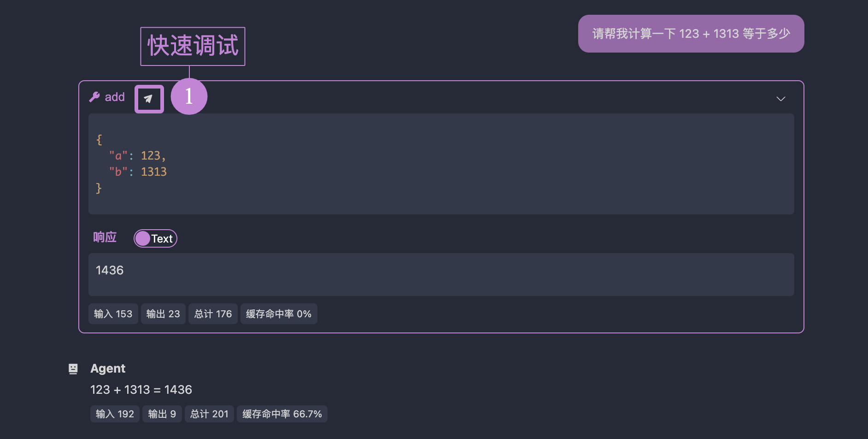Image resolution: width=868 pixels, height=439 pixels.
Task: Collapse the add tool call panel
Action: 780,99
